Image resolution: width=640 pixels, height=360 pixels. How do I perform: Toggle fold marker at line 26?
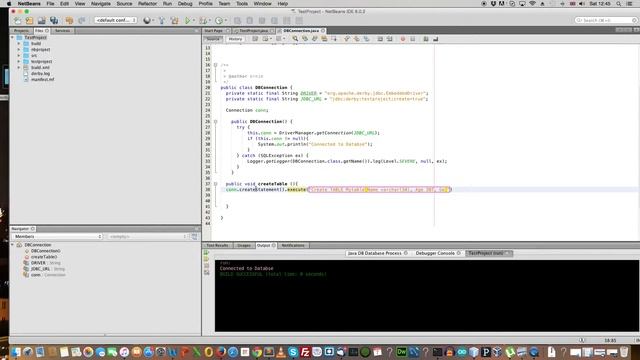(216, 122)
